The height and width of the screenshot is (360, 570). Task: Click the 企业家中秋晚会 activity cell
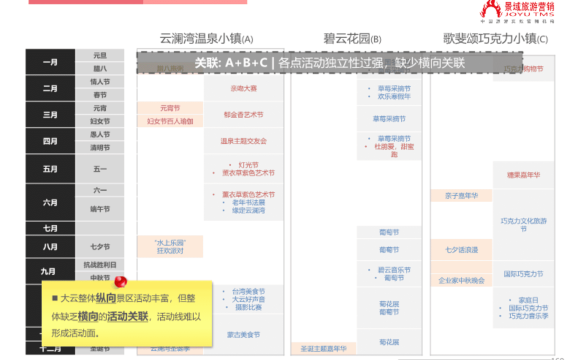[461, 280]
